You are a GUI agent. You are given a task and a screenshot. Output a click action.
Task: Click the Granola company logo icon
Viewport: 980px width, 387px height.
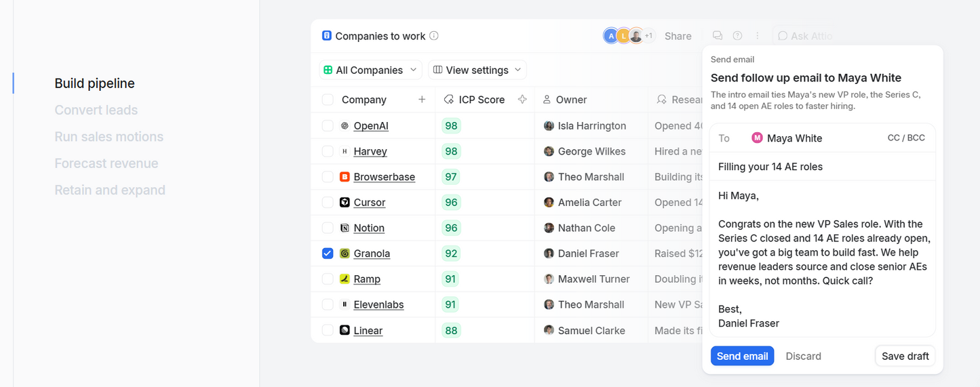(x=345, y=253)
